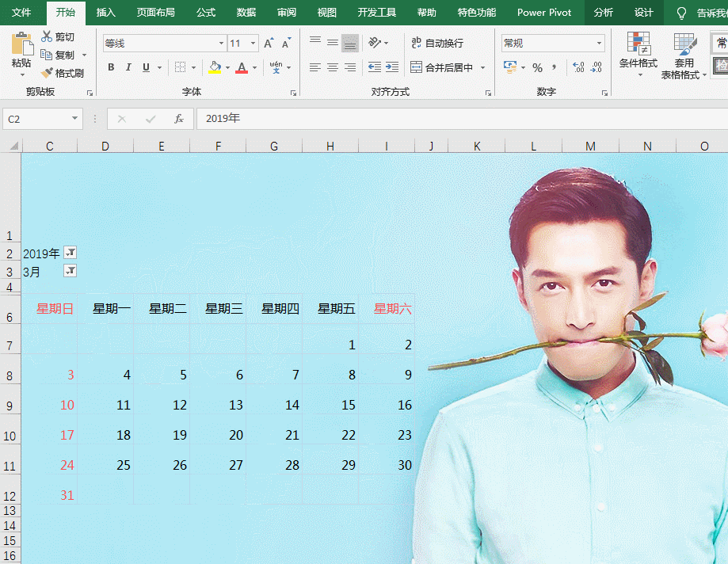Screen dimensions: 728x564
Task: Select column D header
Action: click(x=105, y=147)
